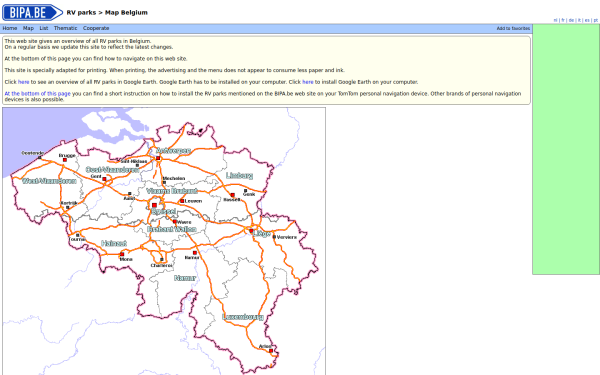Click the green advertising panel

[566, 149]
